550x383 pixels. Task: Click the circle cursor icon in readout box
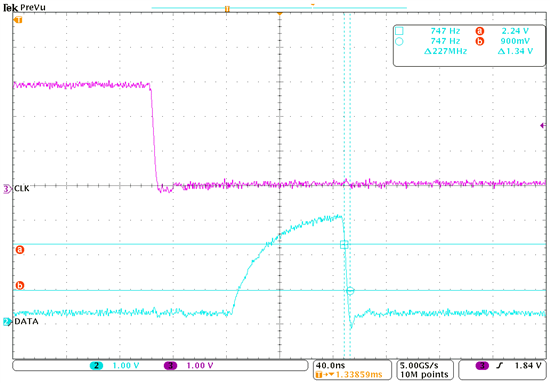399,41
